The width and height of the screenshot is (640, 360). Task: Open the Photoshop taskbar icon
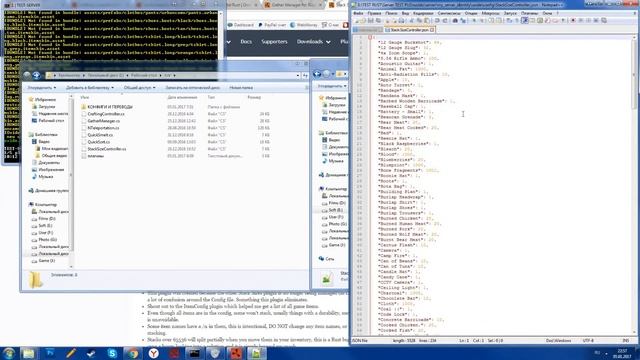tap(50, 353)
